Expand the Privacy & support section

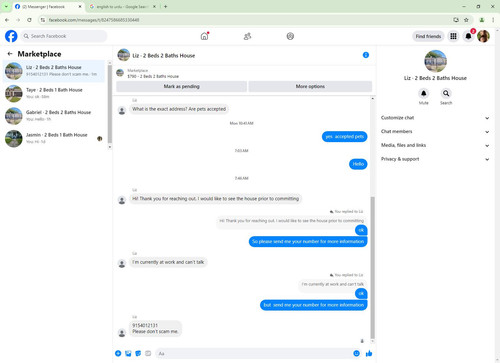(435, 159)
